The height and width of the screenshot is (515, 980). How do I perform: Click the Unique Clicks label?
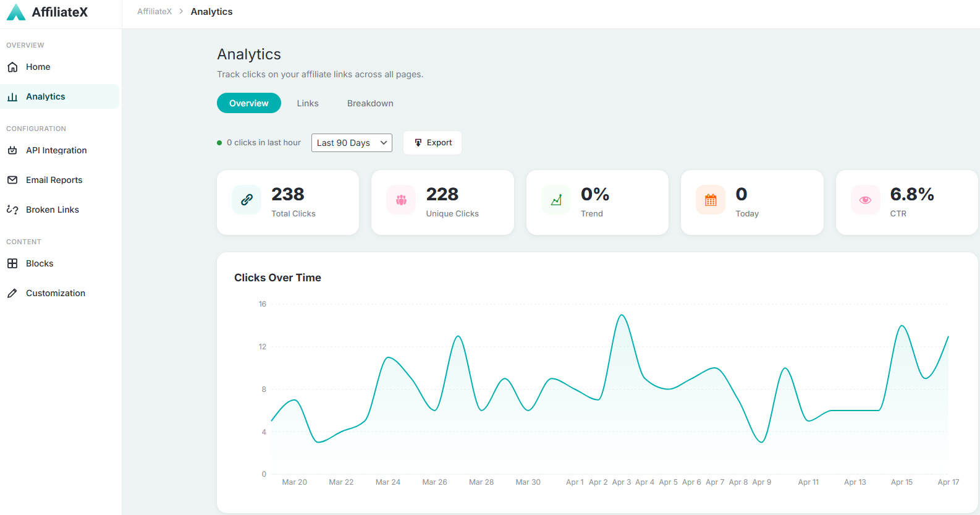coord(452,214)
